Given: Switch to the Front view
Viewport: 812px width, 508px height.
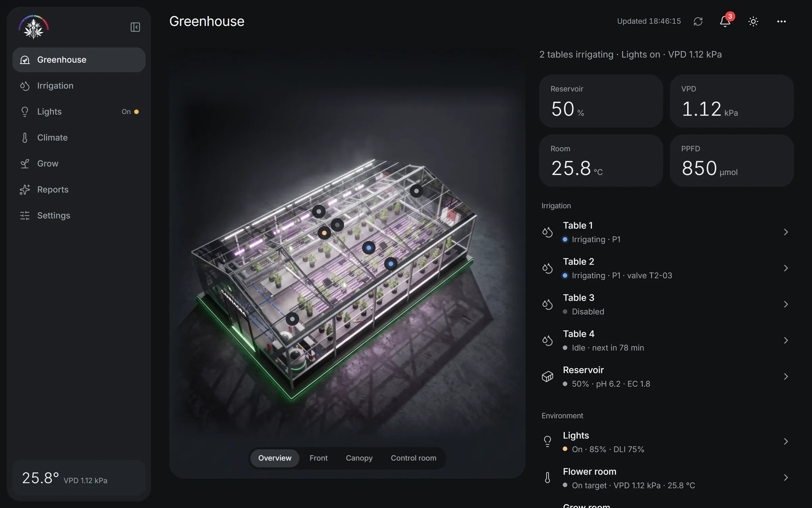Looking at the screenshot, I should click(x=318, y=458).
